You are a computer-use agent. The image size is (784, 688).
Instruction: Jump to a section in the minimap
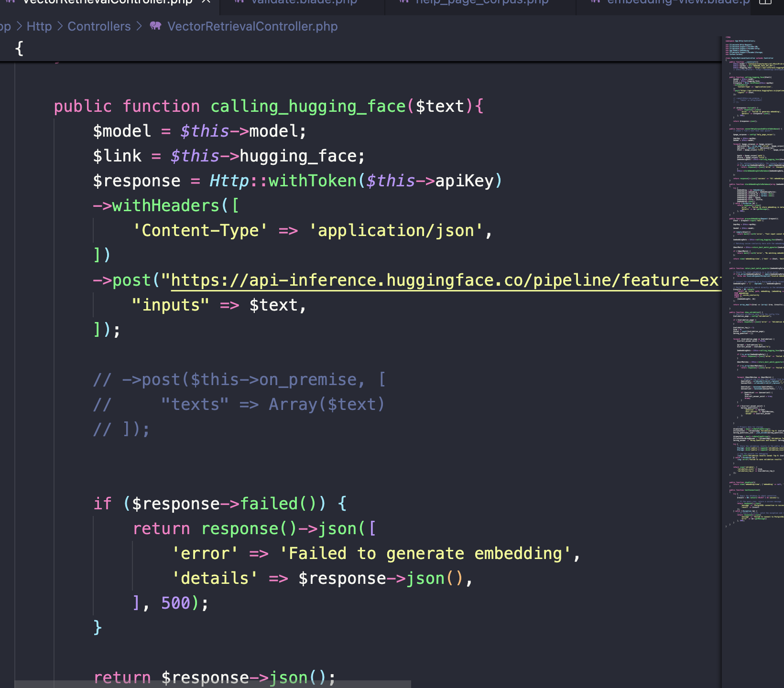pyautogui.click(x=753, y=287)
